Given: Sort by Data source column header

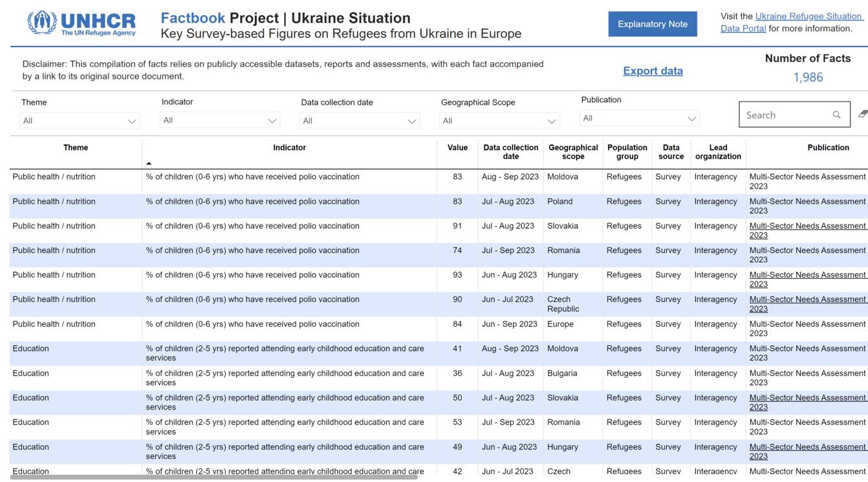Looking at the screenshot, I should pyautogui.click(x=671, y=152).
